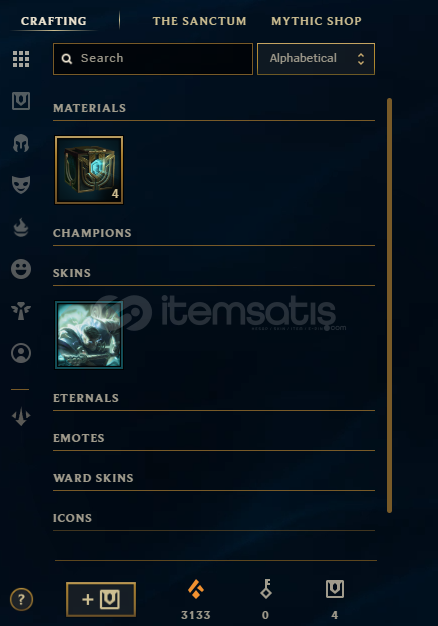Open the Alphabetical sort dropdown
The height and width of the screenshot is (626, 438).
pos(316,59)
